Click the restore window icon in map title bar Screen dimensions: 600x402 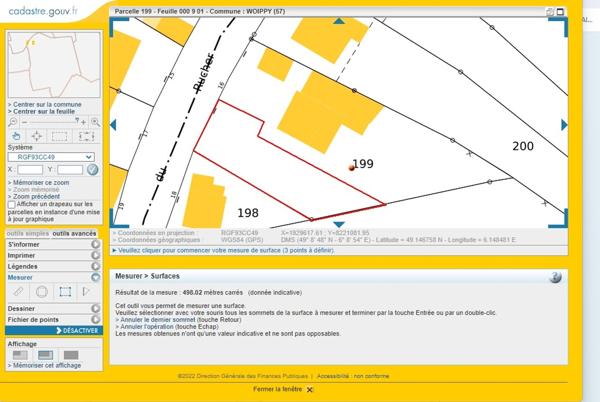550,12
